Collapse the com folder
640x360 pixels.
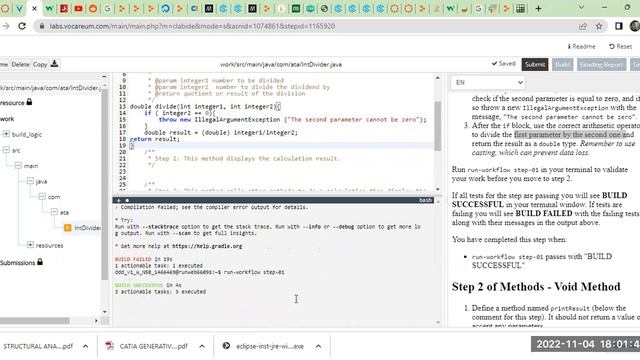[42, 196]
